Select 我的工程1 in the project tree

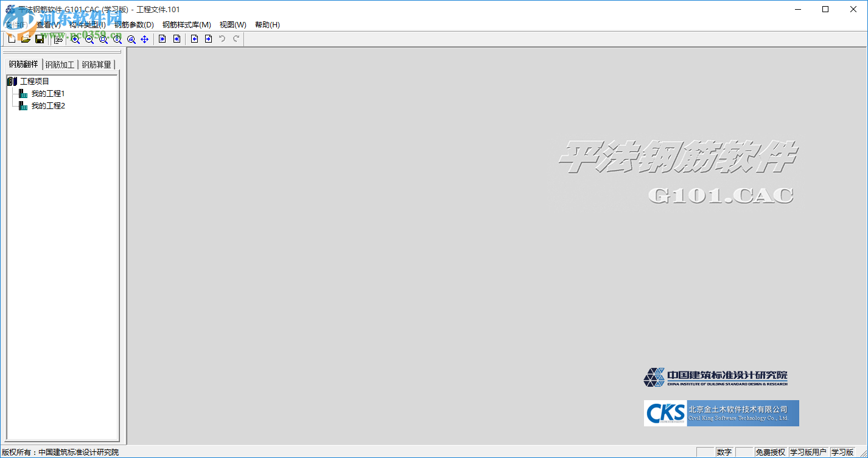pos(48,94)
